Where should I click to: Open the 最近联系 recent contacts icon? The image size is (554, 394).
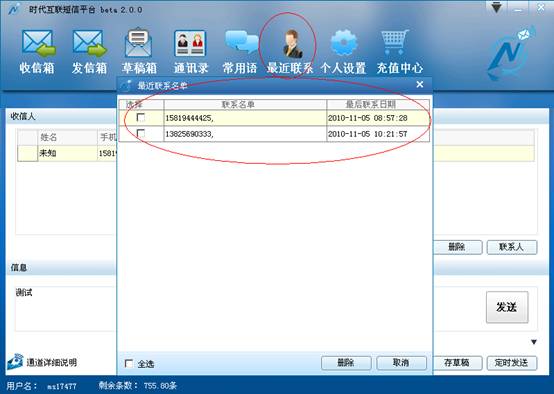pos(293,44)
